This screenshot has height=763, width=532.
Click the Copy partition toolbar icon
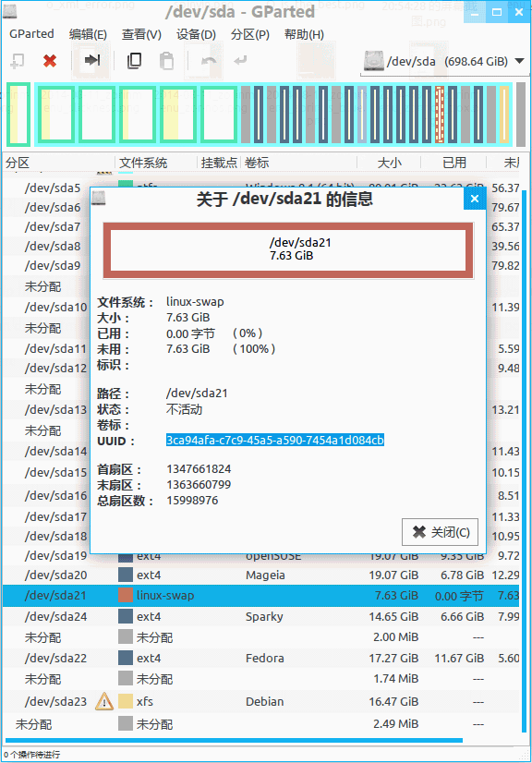click(134, 61)
